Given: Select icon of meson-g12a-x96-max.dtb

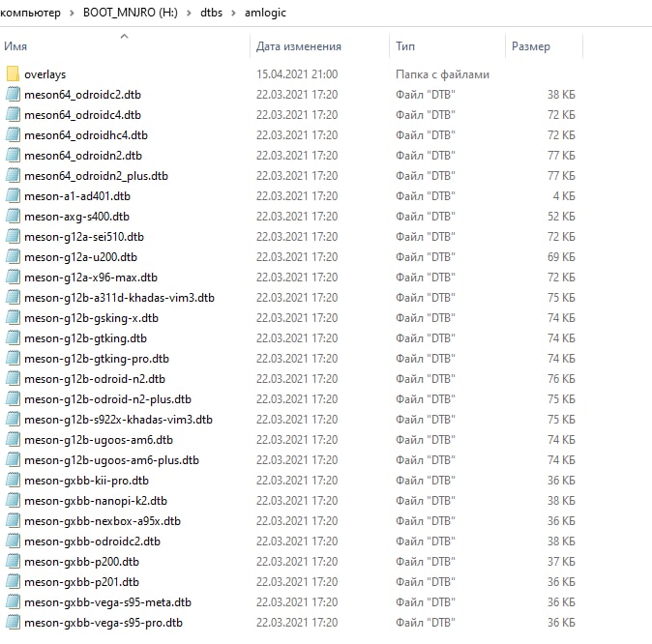Looking at the screenshot, I should [13, 278].
